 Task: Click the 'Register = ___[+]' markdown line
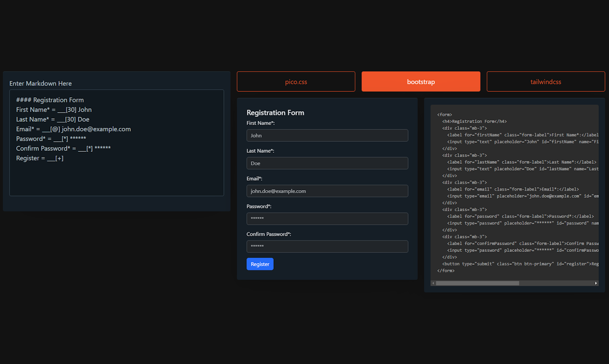(40, 158)
